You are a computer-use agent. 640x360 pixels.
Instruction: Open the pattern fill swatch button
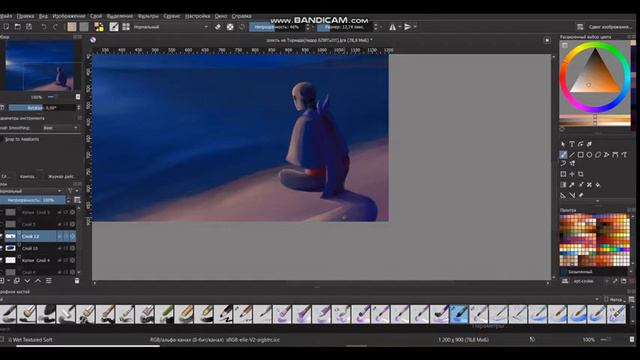(84, 27)
